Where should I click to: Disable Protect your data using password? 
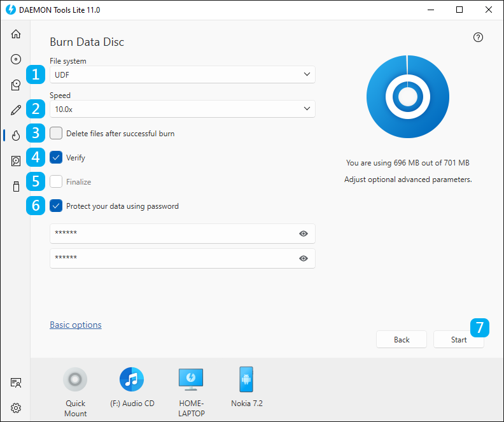(56, 206)
